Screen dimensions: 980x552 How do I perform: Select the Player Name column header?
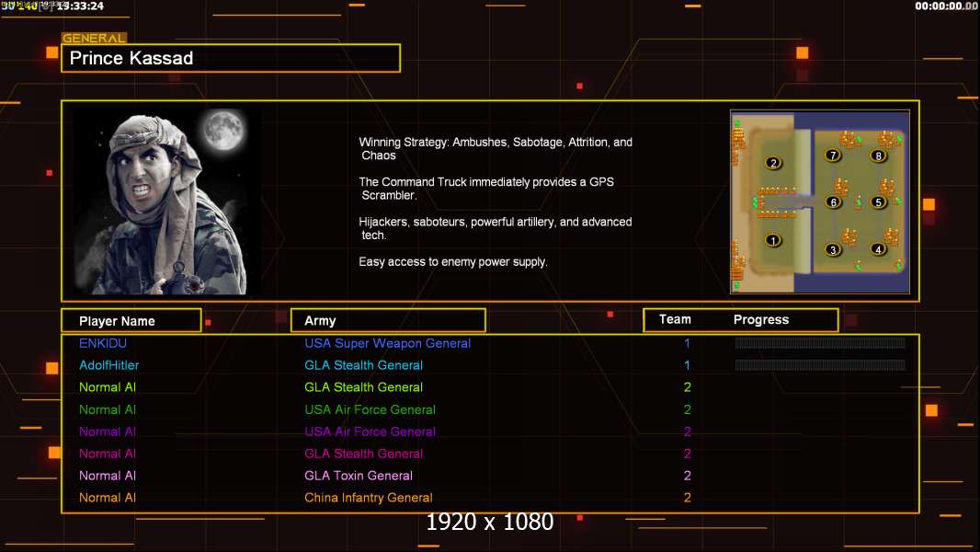tap(131, 321)
